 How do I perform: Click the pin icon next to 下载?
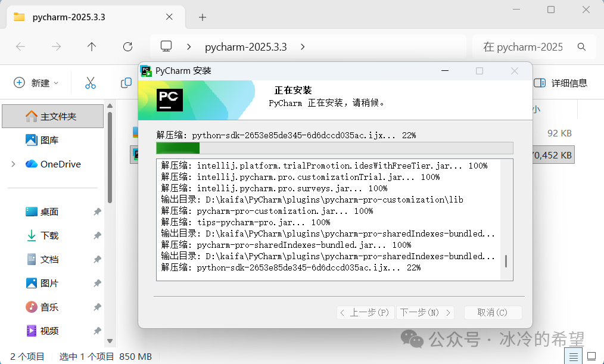click(97, 236)
